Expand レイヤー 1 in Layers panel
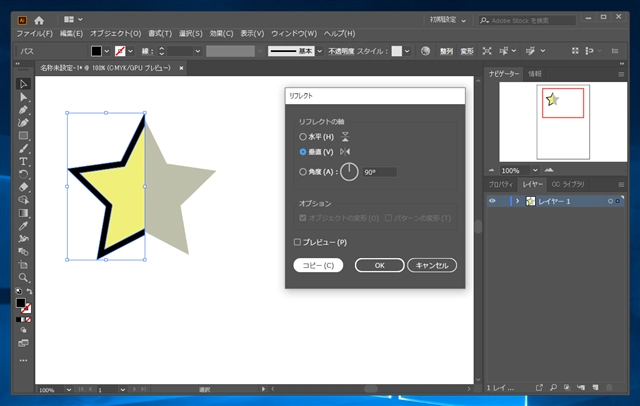The height and width of the screenshot is (406, 640). [x=518, y=201]
